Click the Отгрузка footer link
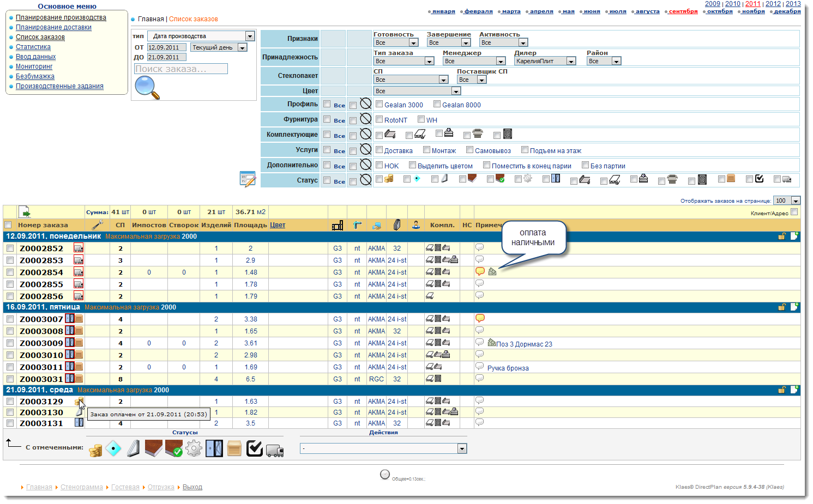 (161, 487)
